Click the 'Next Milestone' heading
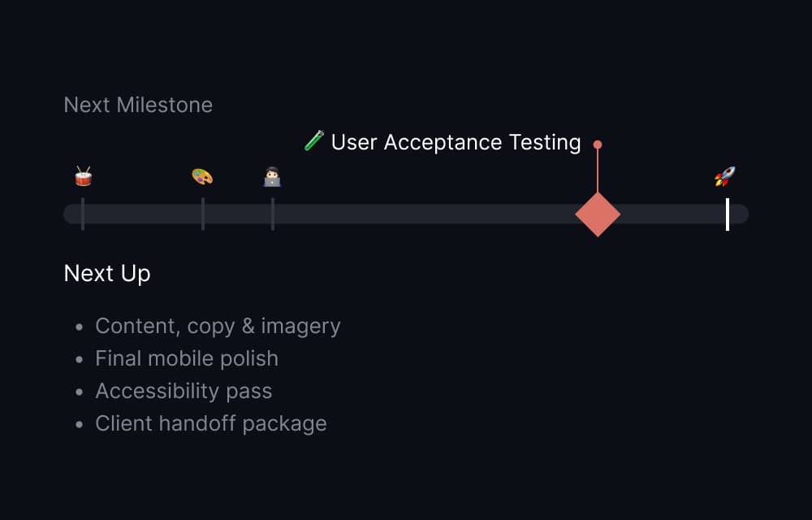812x520 pixels. tap(137, 105)
